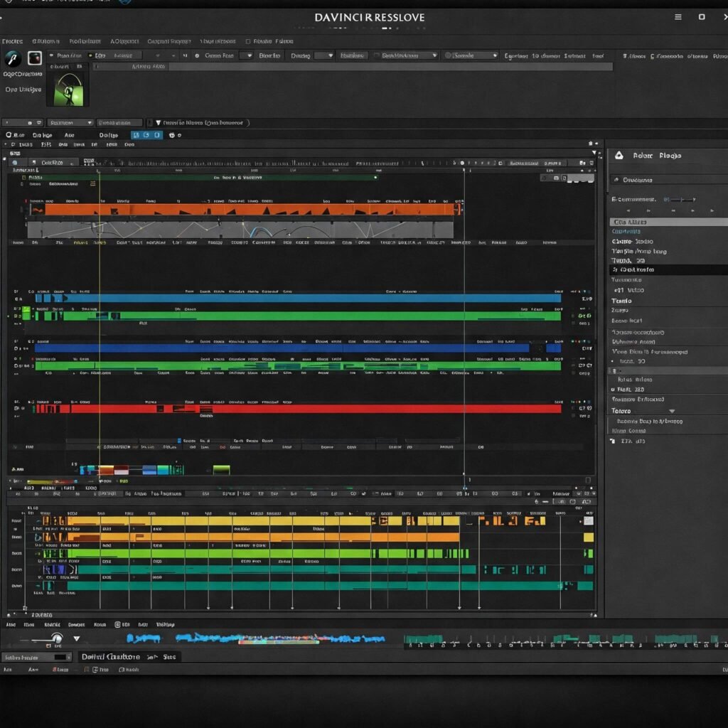Viewport: 728px width, 728px height.
Task: Click the small circle icon before the first toolbar dropdown
Action: (x=197, y=55)
